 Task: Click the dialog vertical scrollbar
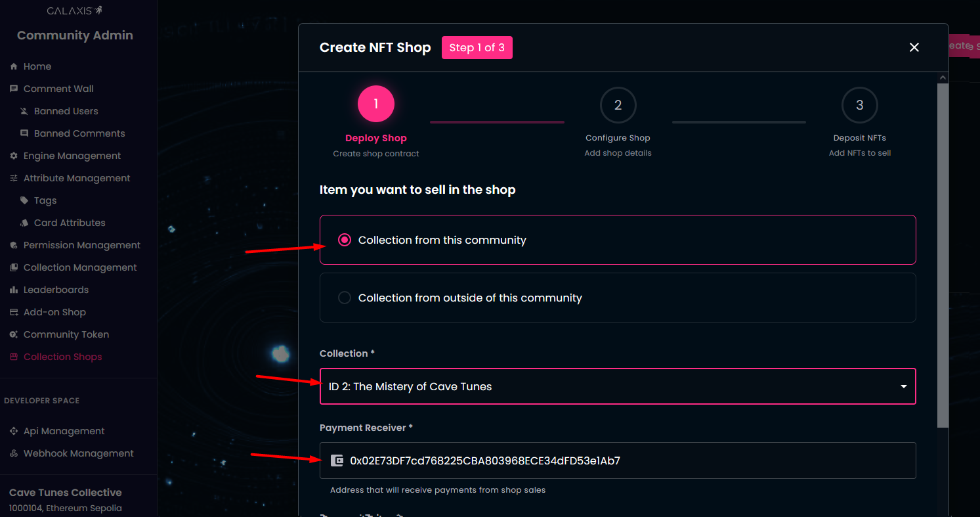943,263
